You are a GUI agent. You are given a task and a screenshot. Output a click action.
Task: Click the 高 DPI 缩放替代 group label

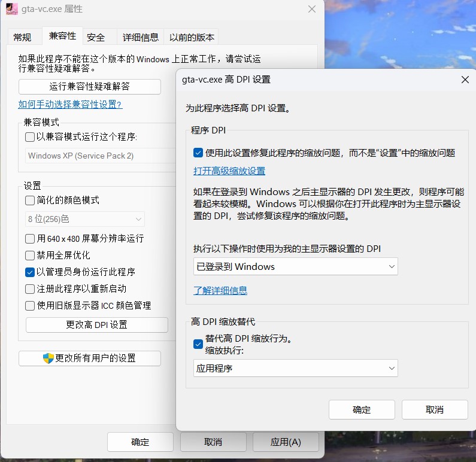tap(223, 321)
